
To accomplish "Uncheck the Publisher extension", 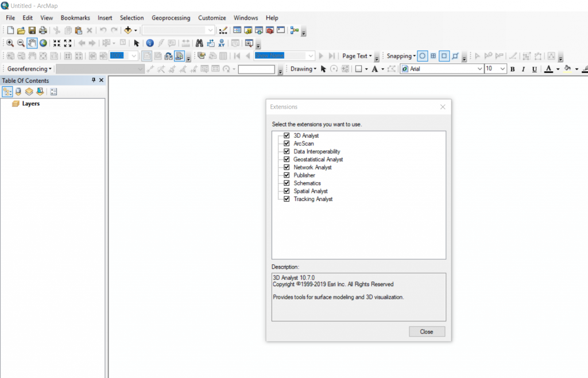I will pyautogui.click(x=287, y=175).
